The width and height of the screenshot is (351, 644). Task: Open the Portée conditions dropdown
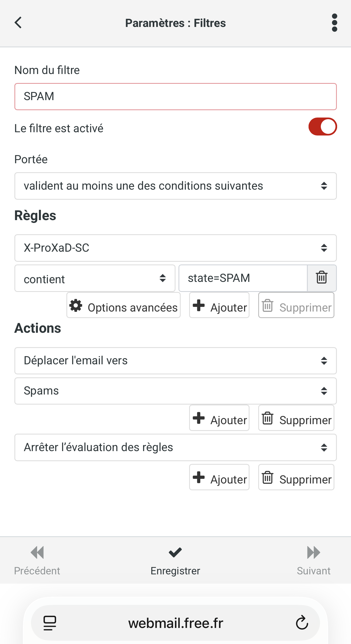coord(175,186)
